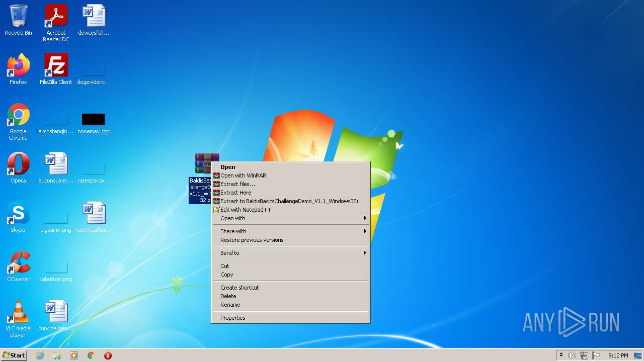Image resolution: width=644 pixels, height=362 pixels.
Task: Select the devicesfoll Word document icon
Action: click(x=94, y=20)
